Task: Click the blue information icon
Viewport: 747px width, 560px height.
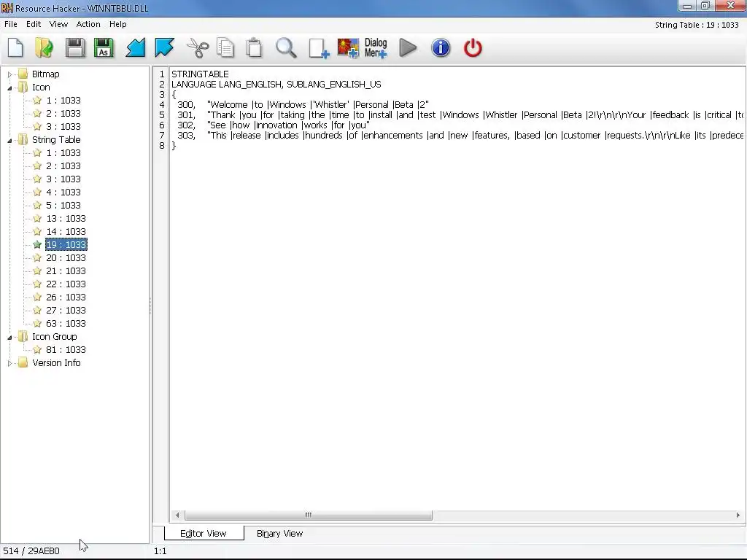Action: pos(441,48)
